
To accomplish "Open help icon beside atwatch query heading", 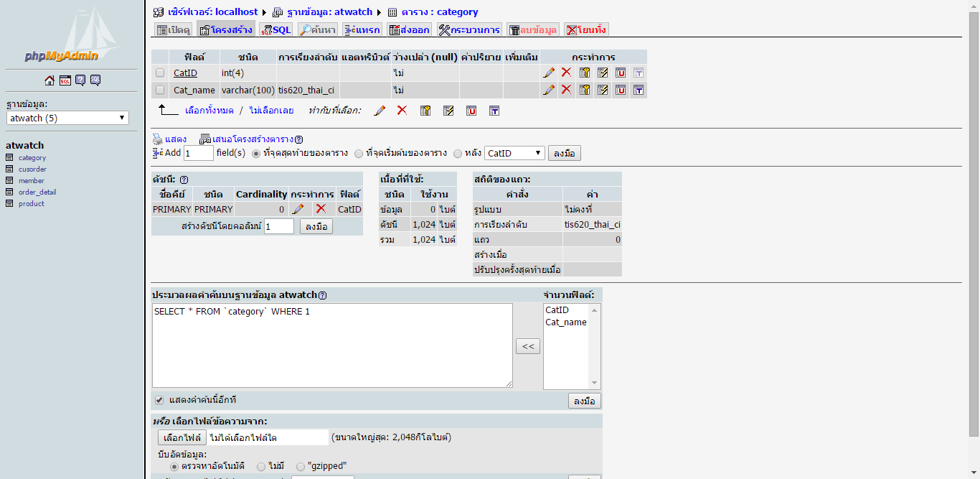I will tap(322, 295).
